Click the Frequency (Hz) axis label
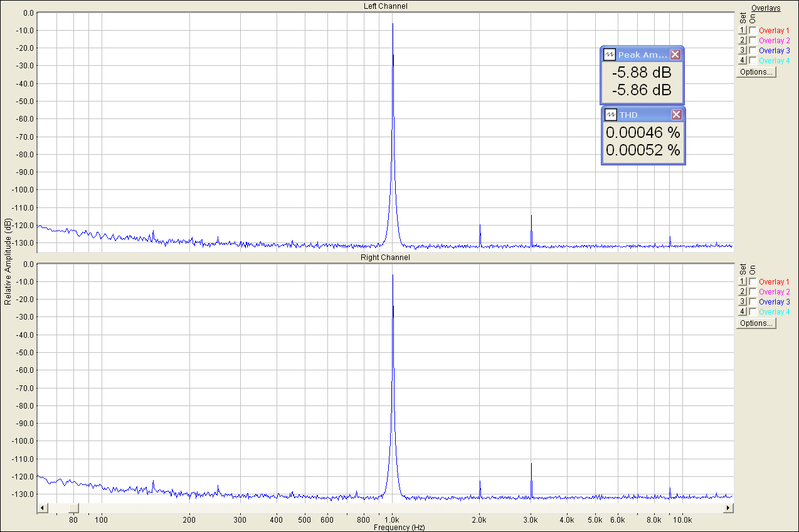Screen dimensions: 799x532 pyautogui.click(x=399, y=528)
